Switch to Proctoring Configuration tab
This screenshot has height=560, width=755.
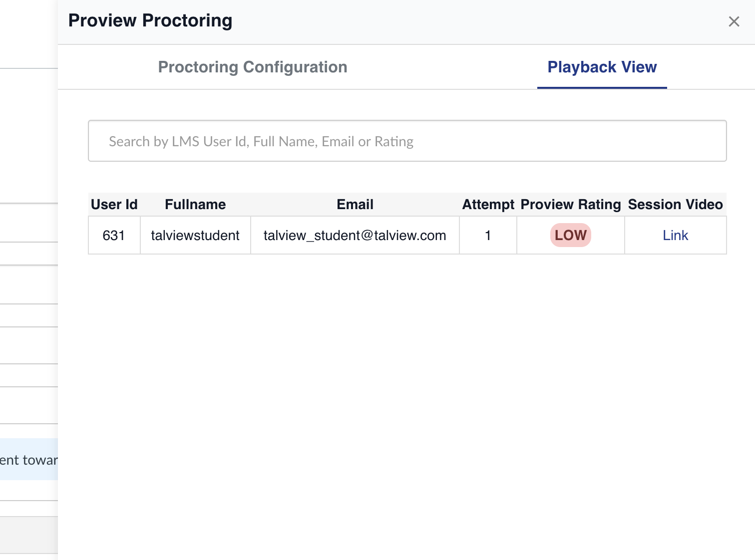coord(253,67)
